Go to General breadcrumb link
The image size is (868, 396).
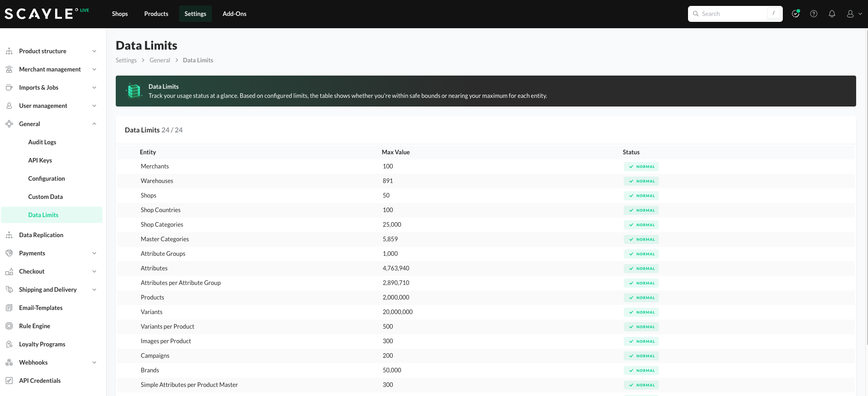point(159,60)
